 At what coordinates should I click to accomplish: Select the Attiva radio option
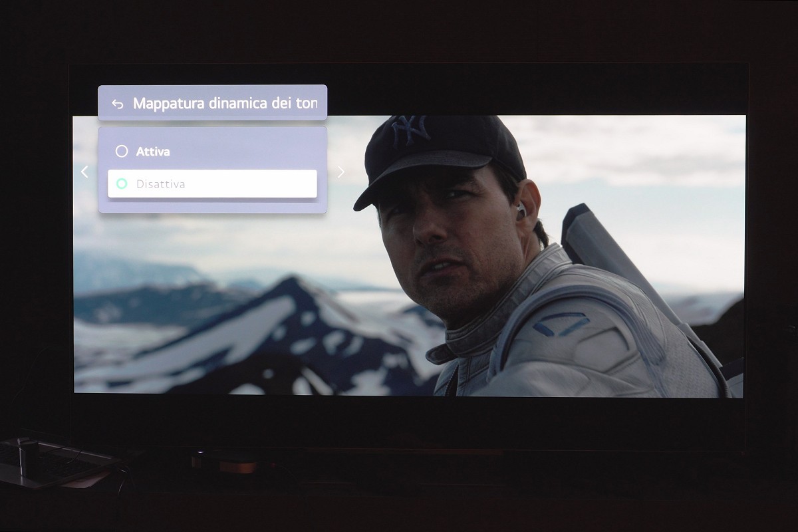(x=212, y=152)
